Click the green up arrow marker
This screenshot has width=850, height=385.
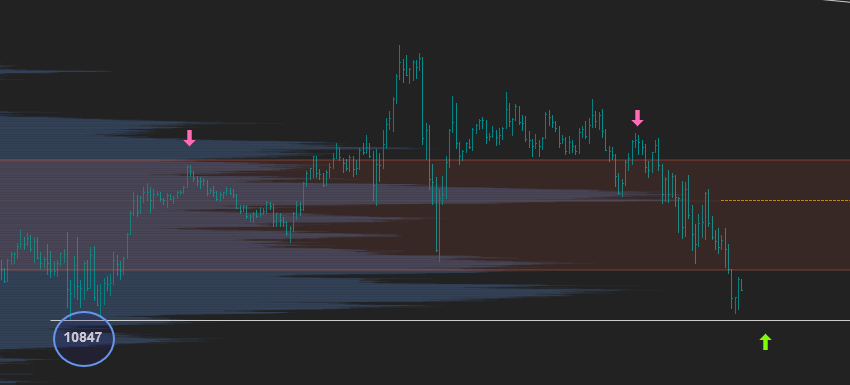click(765, 342)
